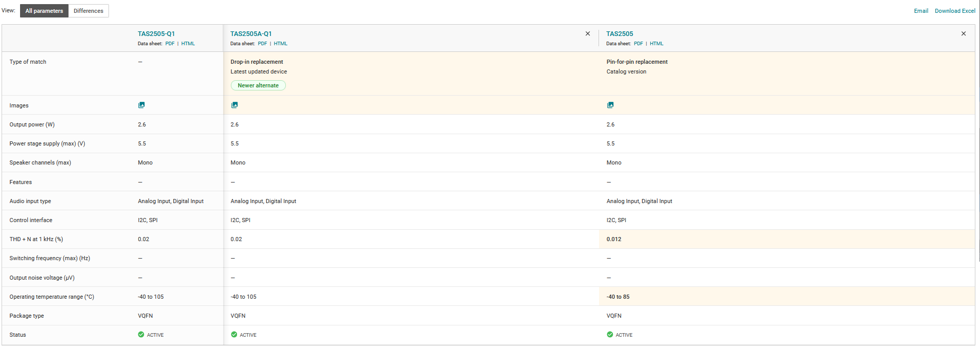Image resolution: width=980 pixels, height=346 pixels.
Task: Click 'Package type' row label
Action: tap(27, 316)
